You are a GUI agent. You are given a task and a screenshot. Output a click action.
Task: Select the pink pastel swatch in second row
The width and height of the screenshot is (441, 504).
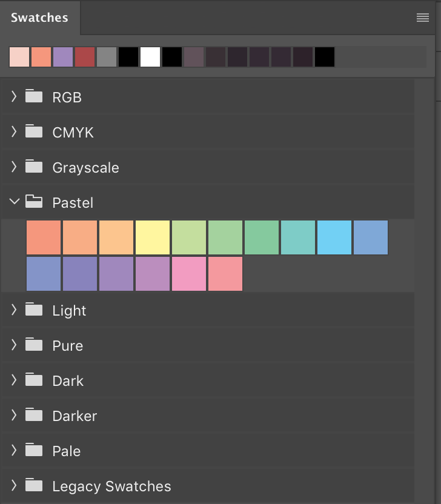point(189,273)
